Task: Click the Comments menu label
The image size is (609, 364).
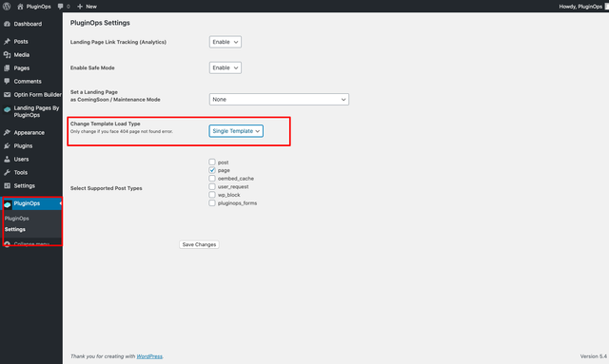Action: click(x=28, y=81)
